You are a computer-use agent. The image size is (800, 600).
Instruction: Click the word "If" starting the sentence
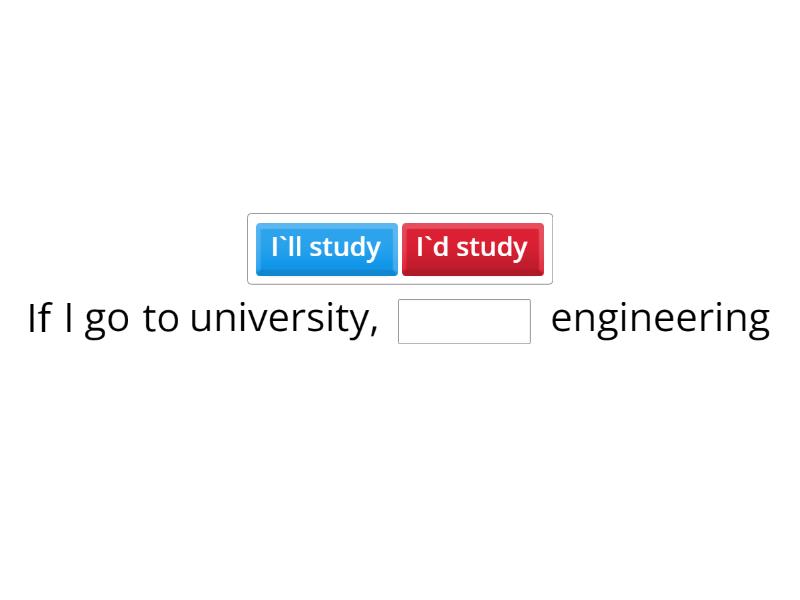[x=38, y=319]
